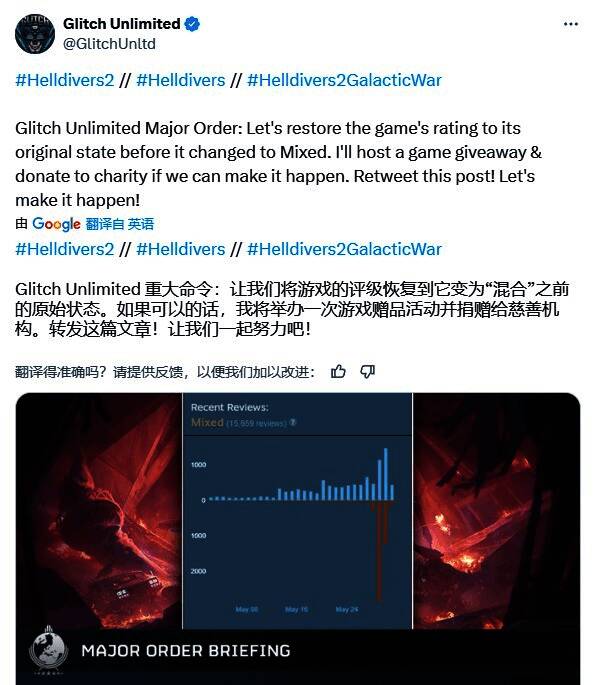Click the burning red artwork left of chart
The height and width of the screenshot is (685, 596).
(99, 511)
